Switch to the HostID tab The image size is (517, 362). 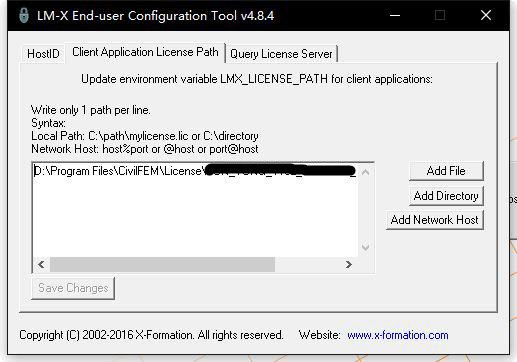pyautogui.click(x=43, y=54)
